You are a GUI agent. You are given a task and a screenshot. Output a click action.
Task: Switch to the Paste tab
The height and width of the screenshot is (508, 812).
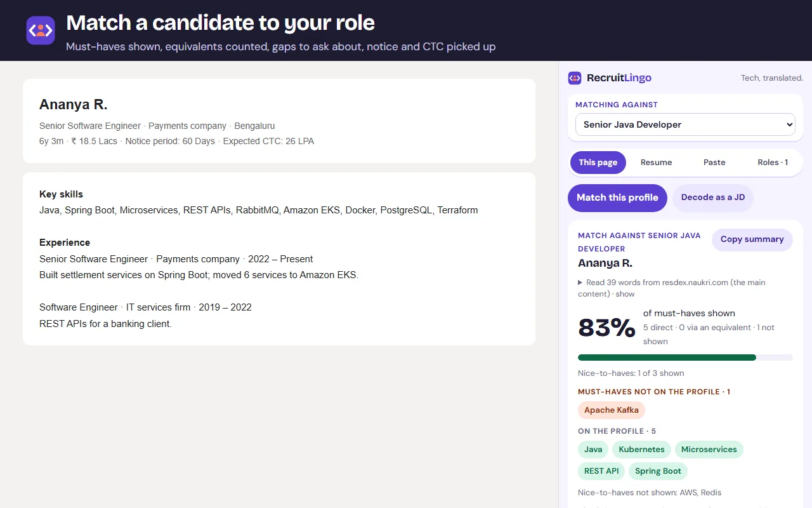click(714, 163)
